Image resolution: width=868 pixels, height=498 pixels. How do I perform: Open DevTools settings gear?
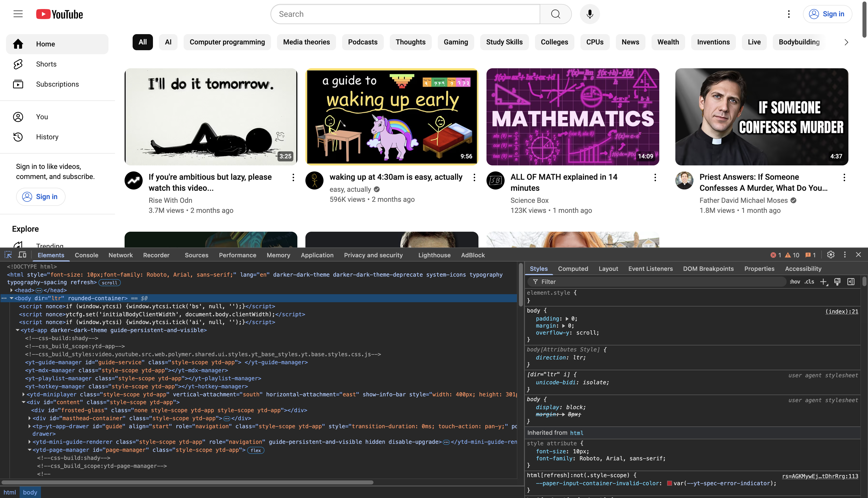point(831,255)
